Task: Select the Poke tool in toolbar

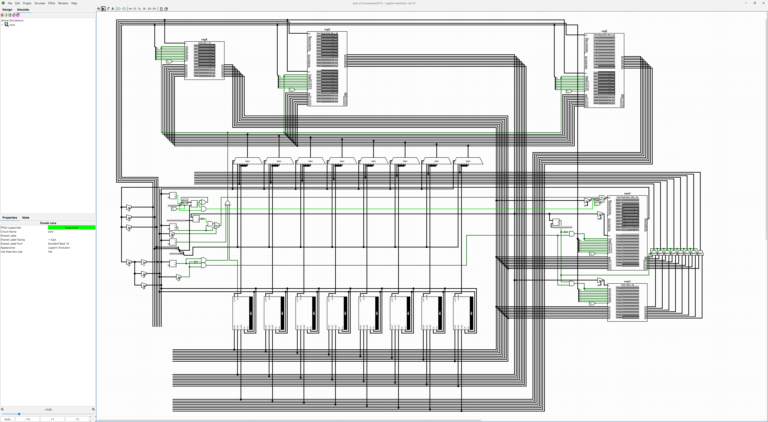Action: [x=98, y=8]
